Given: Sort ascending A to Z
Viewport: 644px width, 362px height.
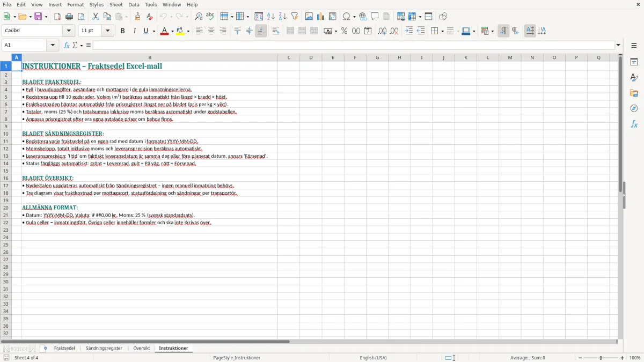Looking at the screenshot, I should (271, 17).
